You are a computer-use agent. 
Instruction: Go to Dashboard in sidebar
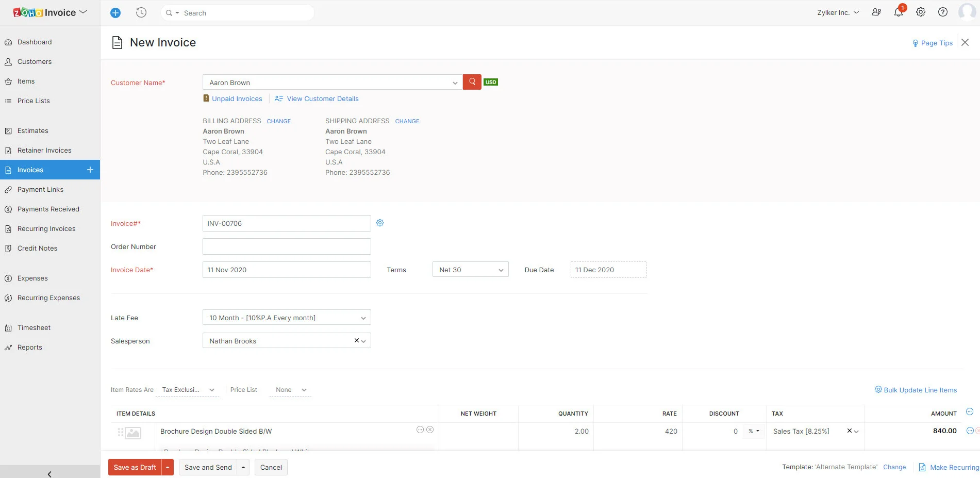click(x=35, y=42)
